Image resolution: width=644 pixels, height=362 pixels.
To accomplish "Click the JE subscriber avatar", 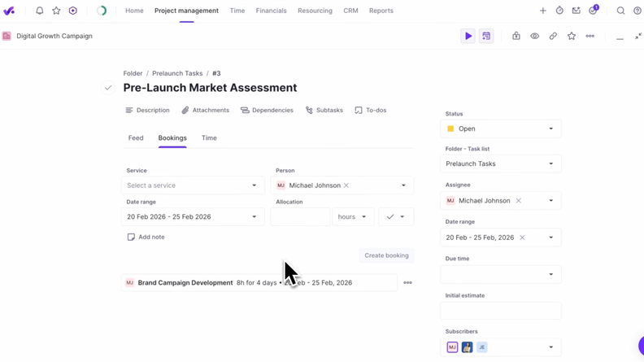I will pyautogui.click(x=481, y=347).
